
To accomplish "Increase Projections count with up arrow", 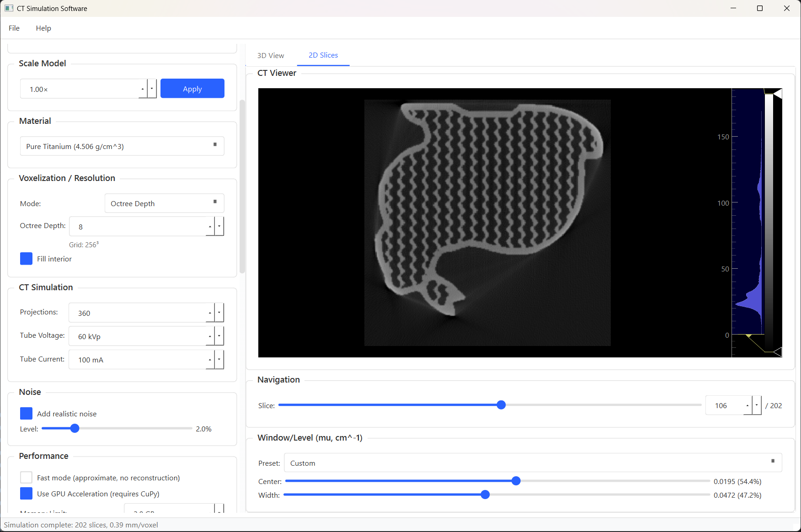I will pos(210,313).
